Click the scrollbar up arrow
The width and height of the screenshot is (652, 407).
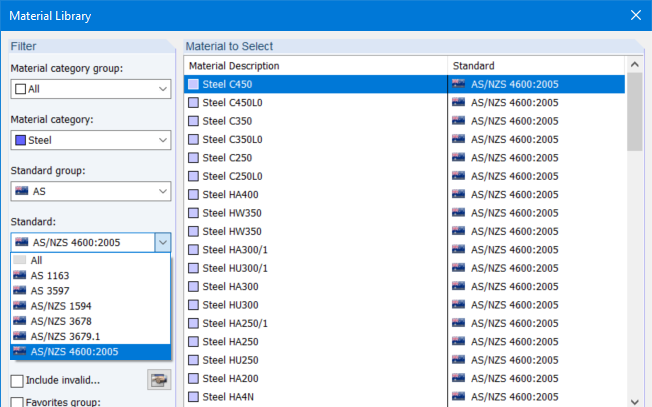pyautogui.click(x=635, y=64)
